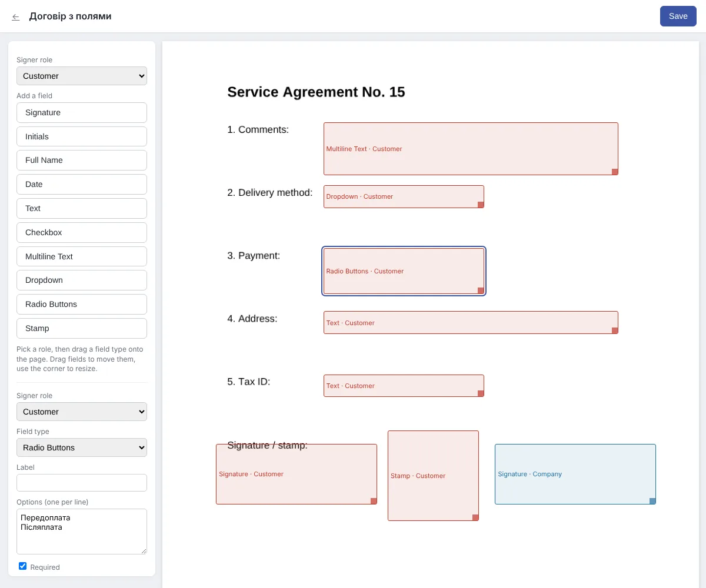Open the Signer role dropdown above Add a field

(82, 76)
